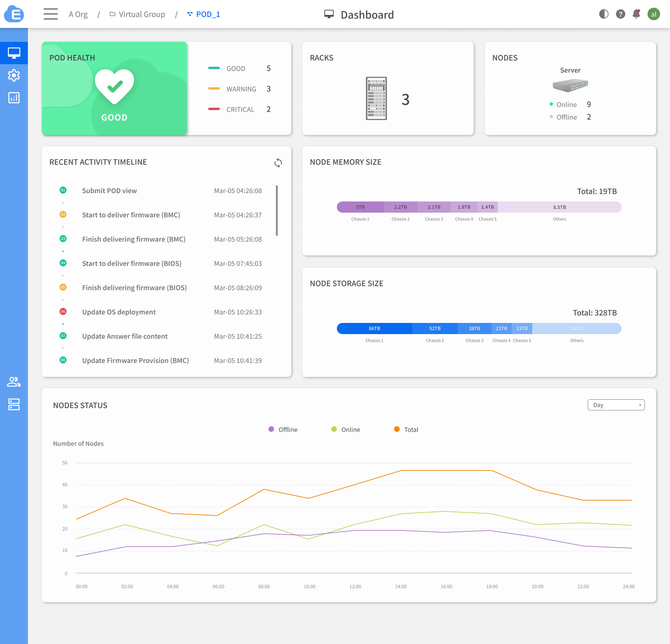Click the A Org breadcrumb link
Screen dimensions: 670x644
click(x=78, y=14)
